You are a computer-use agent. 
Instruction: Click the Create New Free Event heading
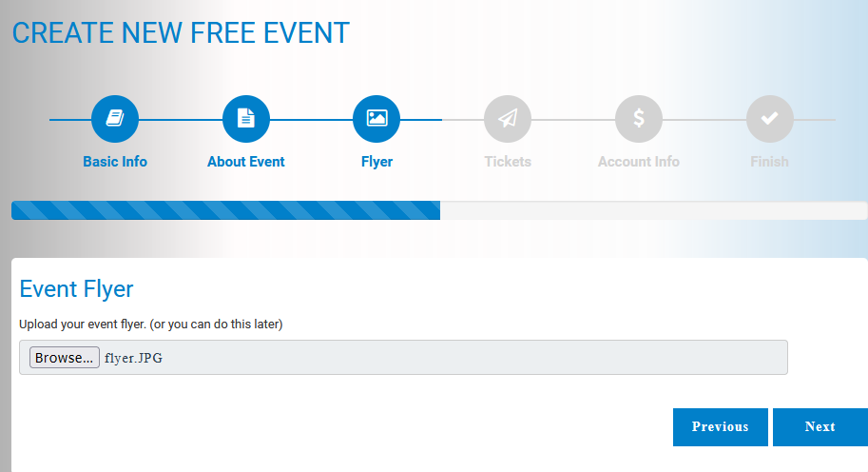(x=181, y=33)
